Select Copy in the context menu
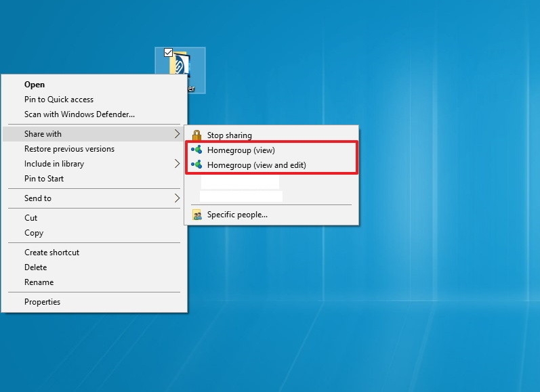This screenshot has height=392, width=540. click(95, 233)
